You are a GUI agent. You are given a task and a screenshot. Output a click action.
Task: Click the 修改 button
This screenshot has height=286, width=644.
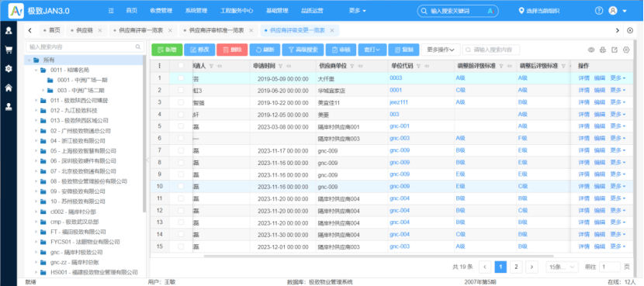199,50
